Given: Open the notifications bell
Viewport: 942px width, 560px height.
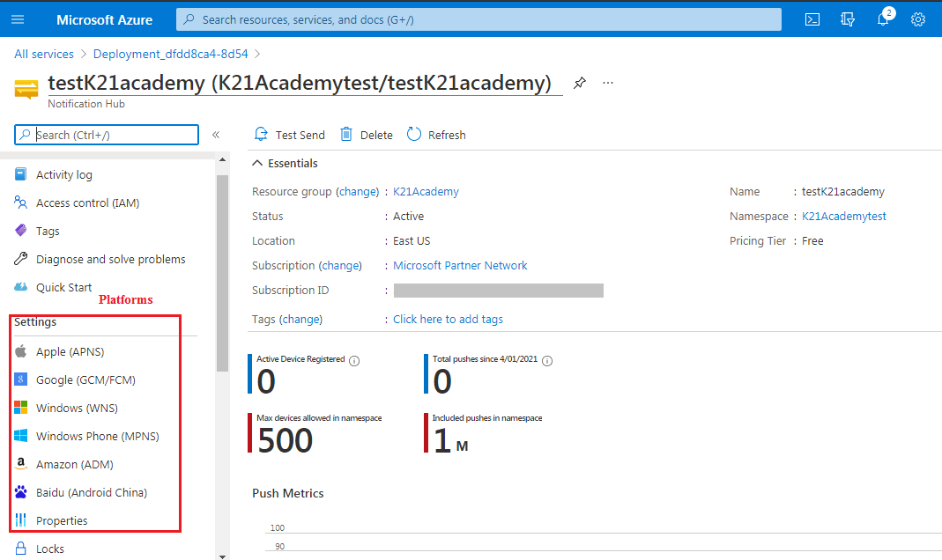Looking at the screenshot, I should (x=882, y=18).
